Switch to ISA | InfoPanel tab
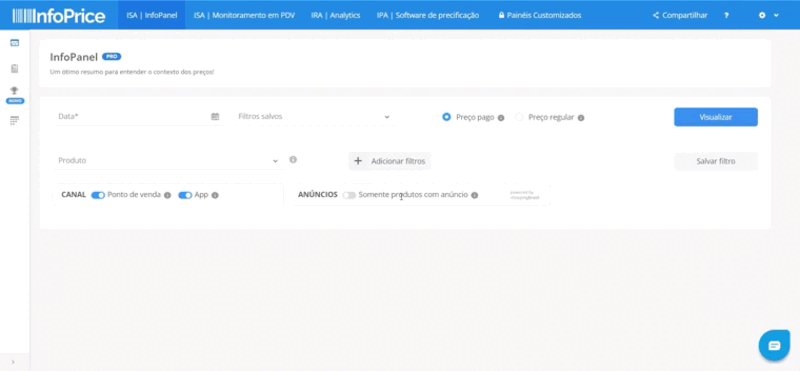800x371 pixels. [x=152, y=15]
